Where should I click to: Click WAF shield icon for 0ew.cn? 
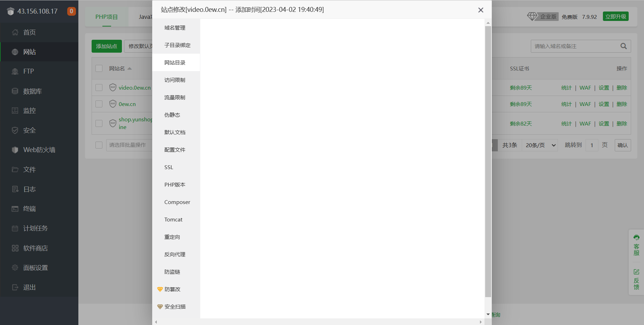click(x=113, y=104)
